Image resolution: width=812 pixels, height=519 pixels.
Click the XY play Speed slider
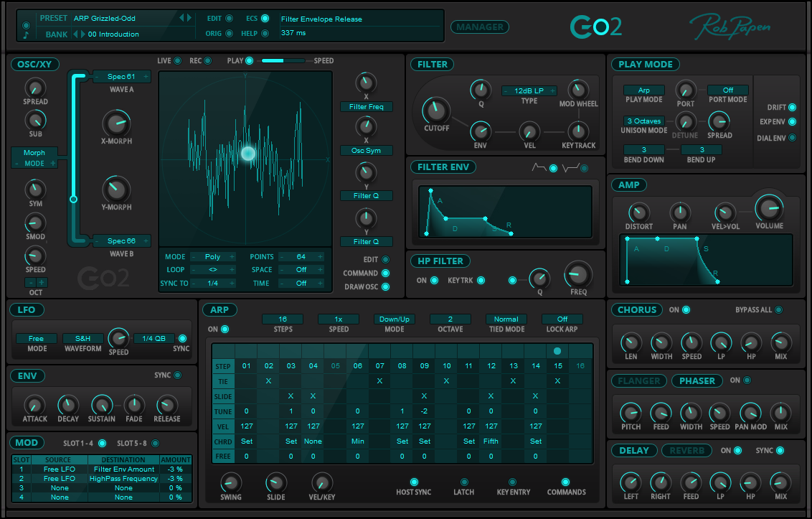(x=283, y=61)
